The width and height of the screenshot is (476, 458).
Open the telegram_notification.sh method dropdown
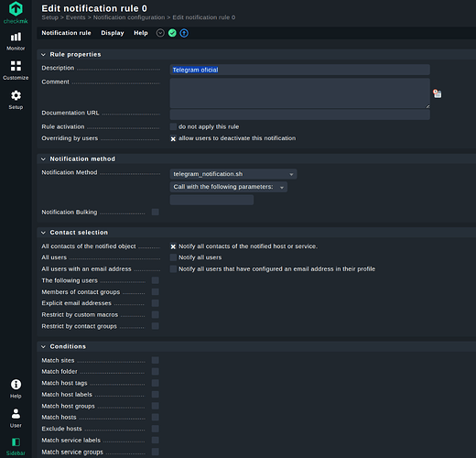(x=233, y=174)
